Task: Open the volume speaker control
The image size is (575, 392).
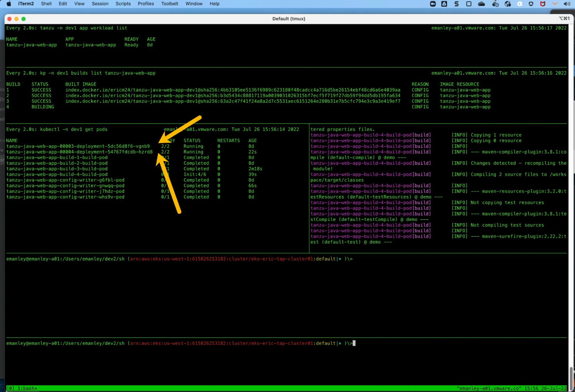Action: 567,4
